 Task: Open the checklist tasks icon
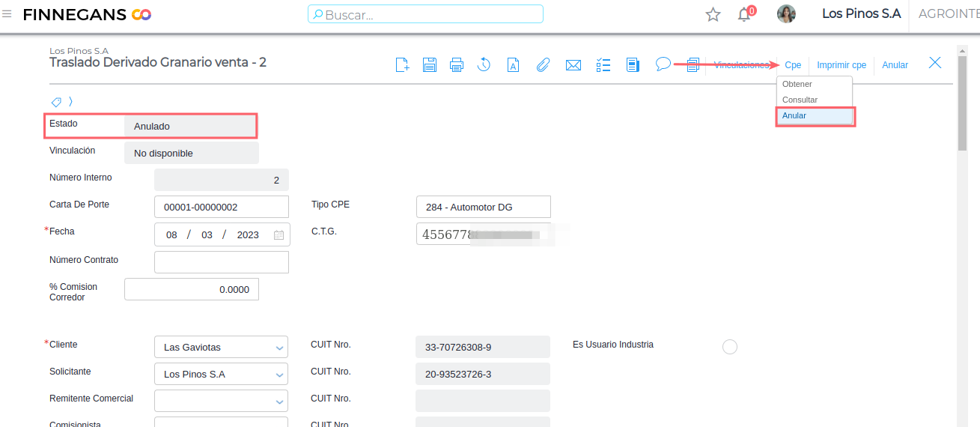pyautogui.click(x=603, y=65)
